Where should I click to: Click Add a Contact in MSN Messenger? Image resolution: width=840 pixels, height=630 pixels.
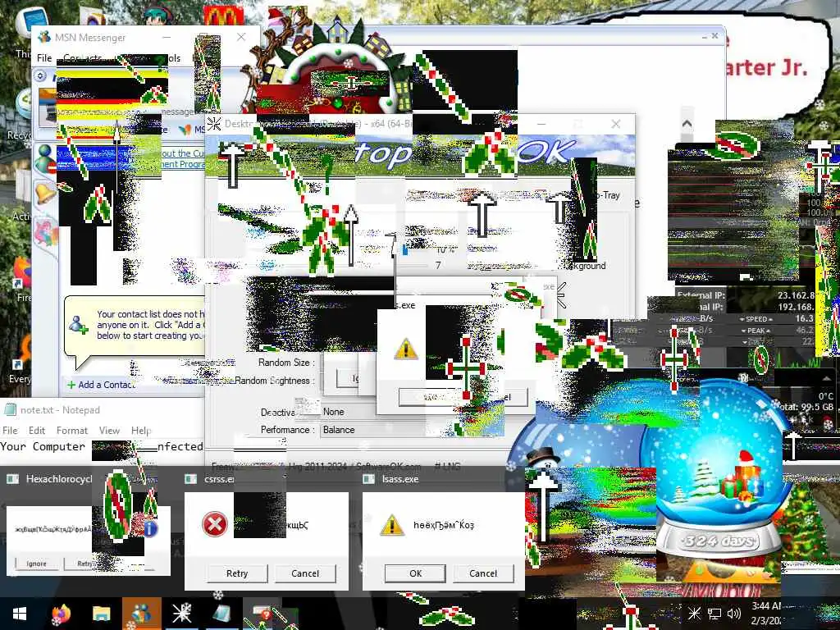click(102, 385)
